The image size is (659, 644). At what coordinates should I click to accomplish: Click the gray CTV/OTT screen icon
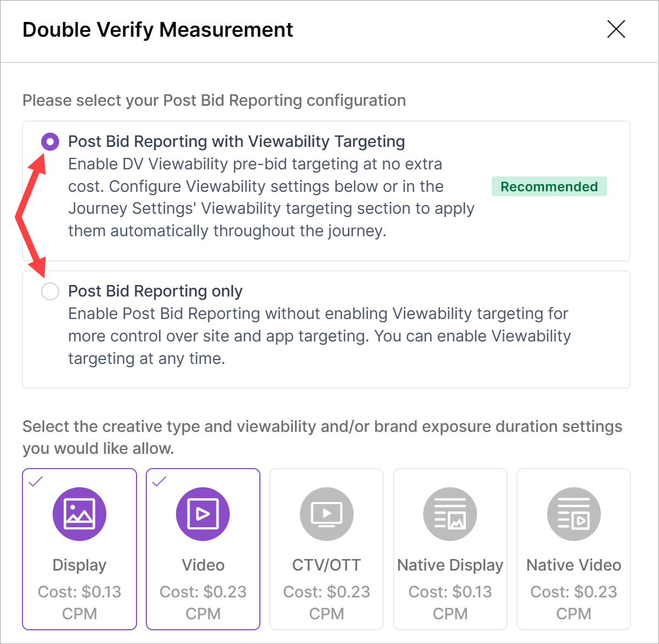(326, 514)
